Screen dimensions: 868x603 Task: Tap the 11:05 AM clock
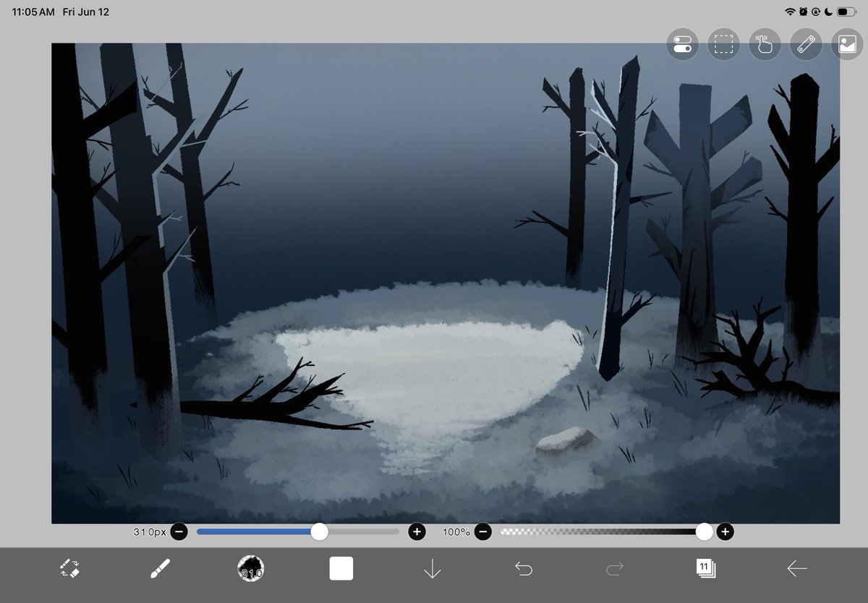point(33,12)
